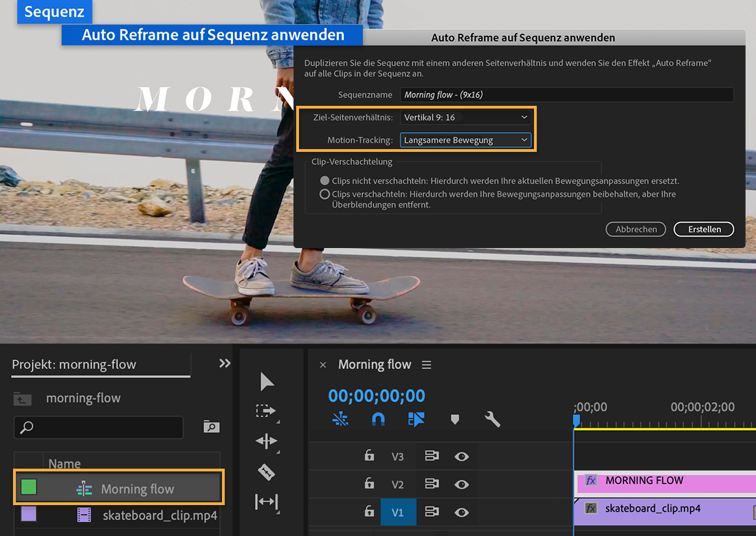The image size is (756, 536).
Task: Open Motion-Tracking dropdown
Action: (465, 140)
